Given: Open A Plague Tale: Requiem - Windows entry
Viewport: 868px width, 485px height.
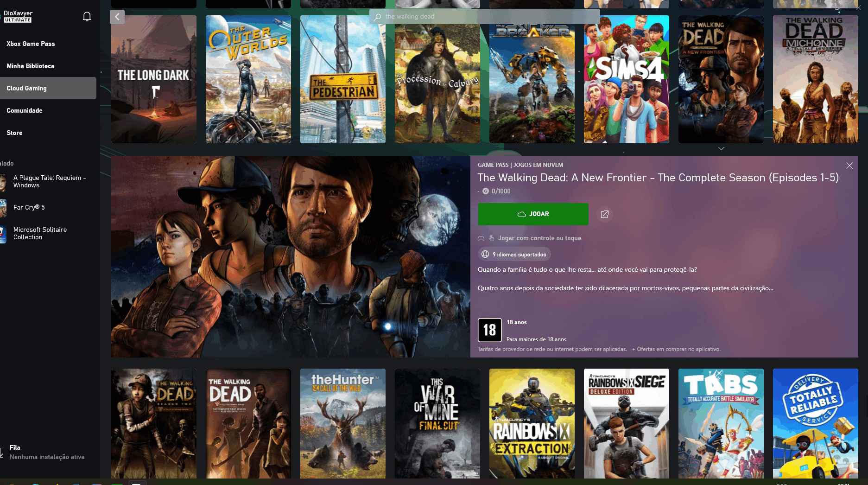Looking at the screenshot, I should pos(50,181).
